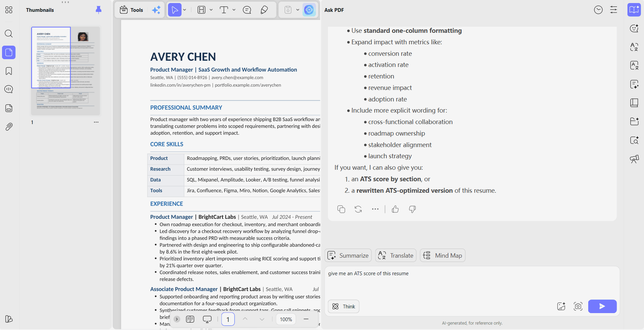Open more options for the AI response
644x330 pixels.
pyautogui.click(x=375, y=209)
